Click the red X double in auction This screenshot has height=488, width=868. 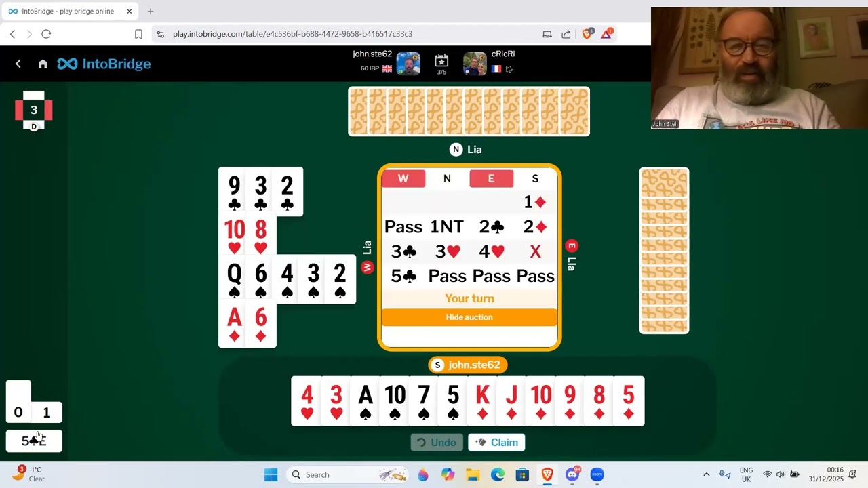pos(535,251)
